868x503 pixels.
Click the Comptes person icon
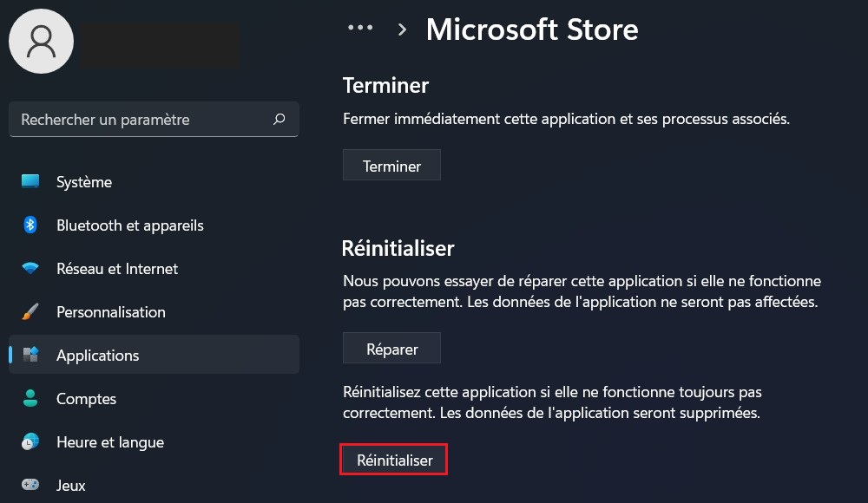pos(30,399)
